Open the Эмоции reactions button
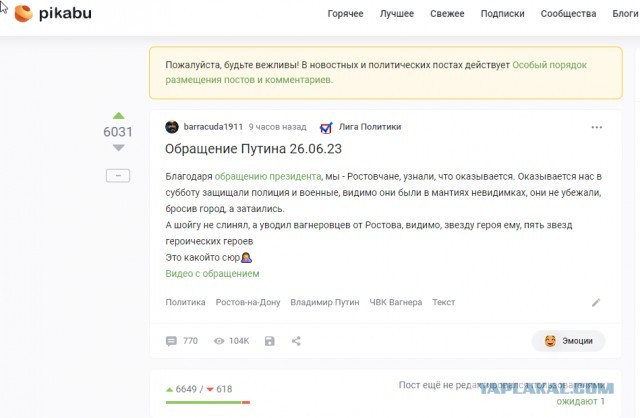The width and height of the screenshot is (640, 418). click(568, 341)
